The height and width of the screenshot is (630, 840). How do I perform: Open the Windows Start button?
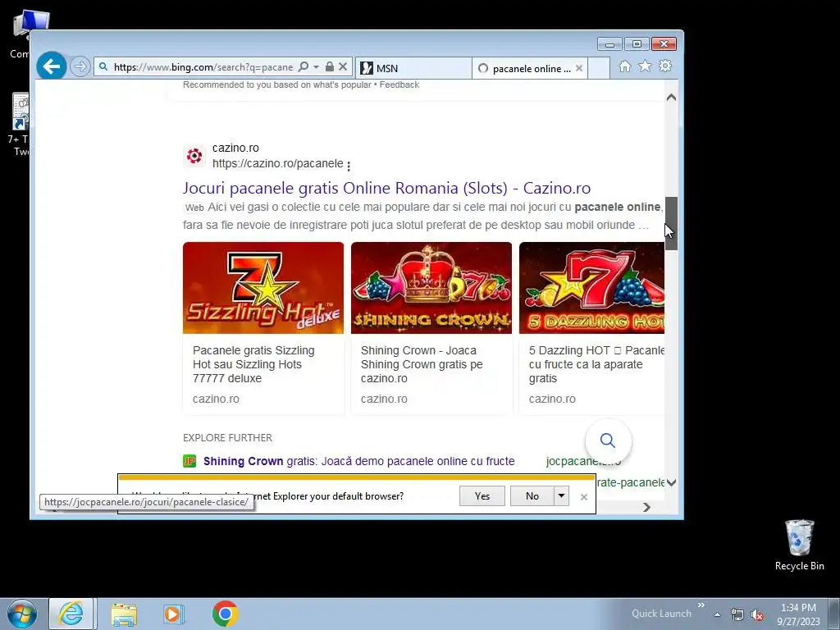pyautogui.click(x=22, y=614)
